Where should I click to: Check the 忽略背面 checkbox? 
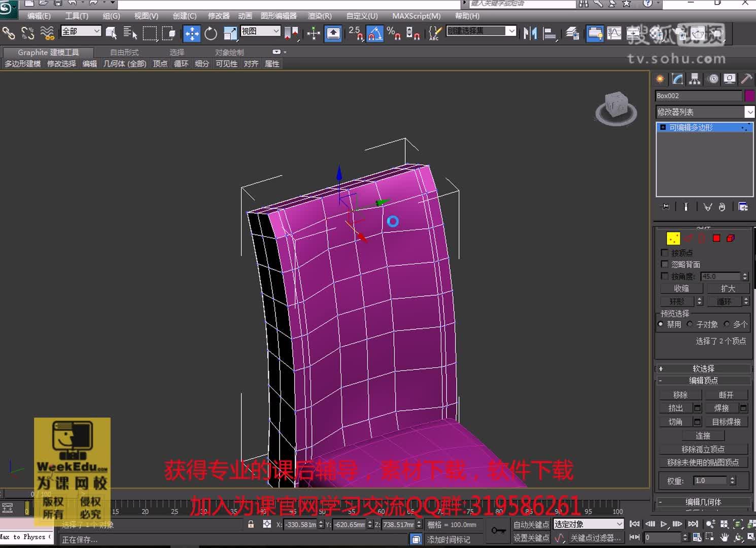click(665, 264)
